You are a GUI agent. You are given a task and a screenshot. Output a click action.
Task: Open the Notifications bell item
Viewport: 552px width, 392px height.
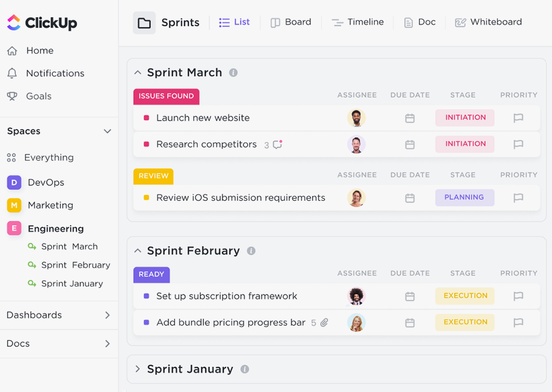coord(45,73)
